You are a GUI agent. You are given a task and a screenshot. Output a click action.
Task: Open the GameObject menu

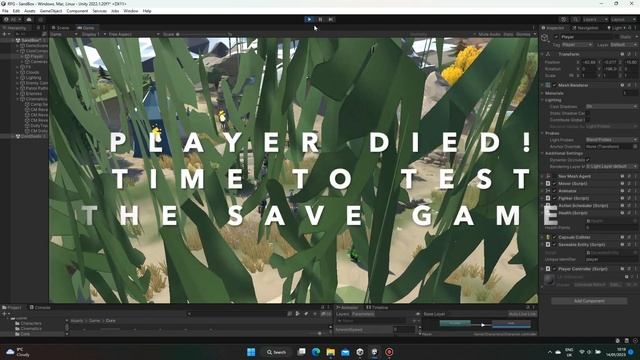click(51, 11)
